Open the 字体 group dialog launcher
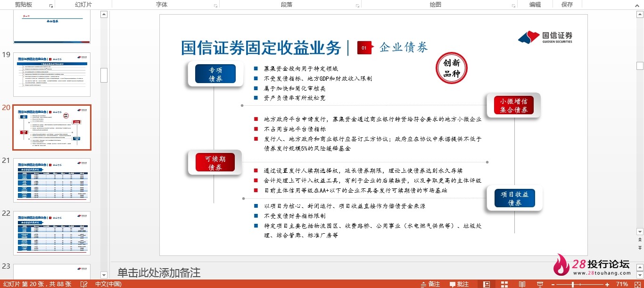Screen dimensions: 644x288 coord(215,6)
